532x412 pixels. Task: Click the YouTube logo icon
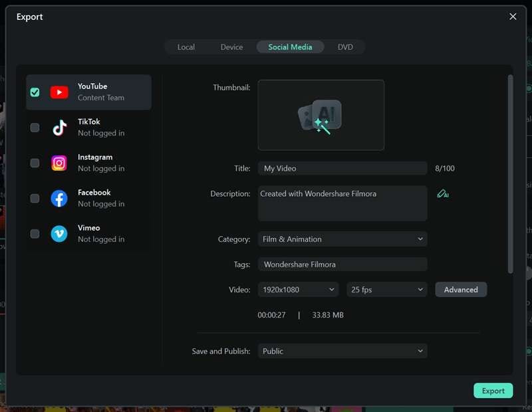pyautogui.click(x=59, y=92)
